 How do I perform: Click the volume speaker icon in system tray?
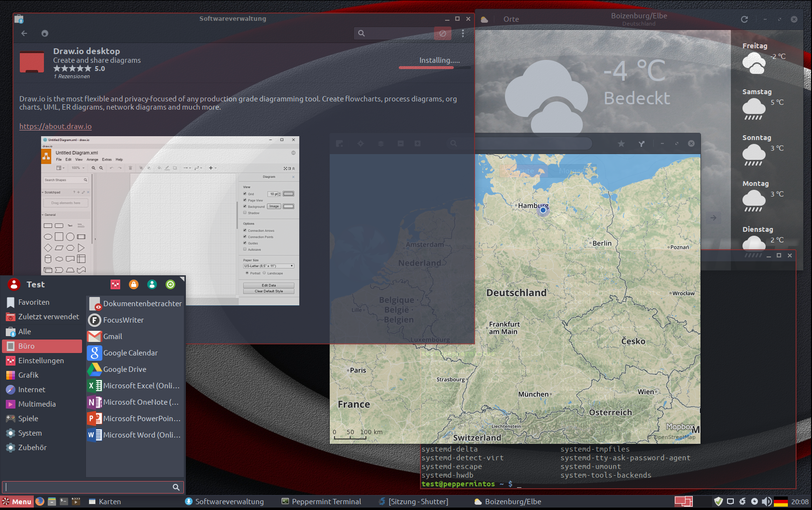766,502
